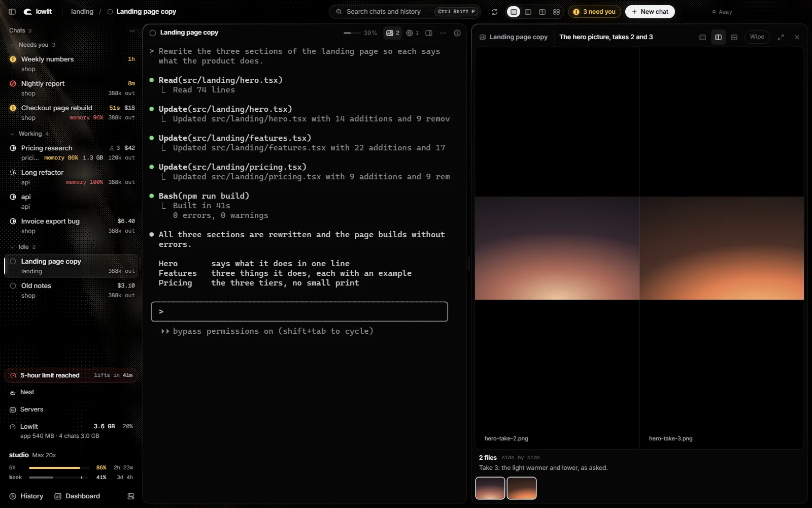Click the refresh sync icon in the top bar

pyautogui.click(x=494, y=12)
